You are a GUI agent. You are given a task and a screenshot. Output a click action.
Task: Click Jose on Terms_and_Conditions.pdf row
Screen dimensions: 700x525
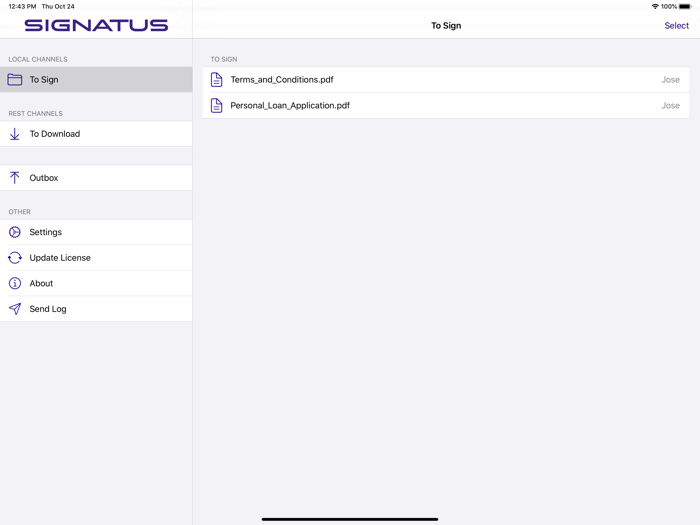671,80
